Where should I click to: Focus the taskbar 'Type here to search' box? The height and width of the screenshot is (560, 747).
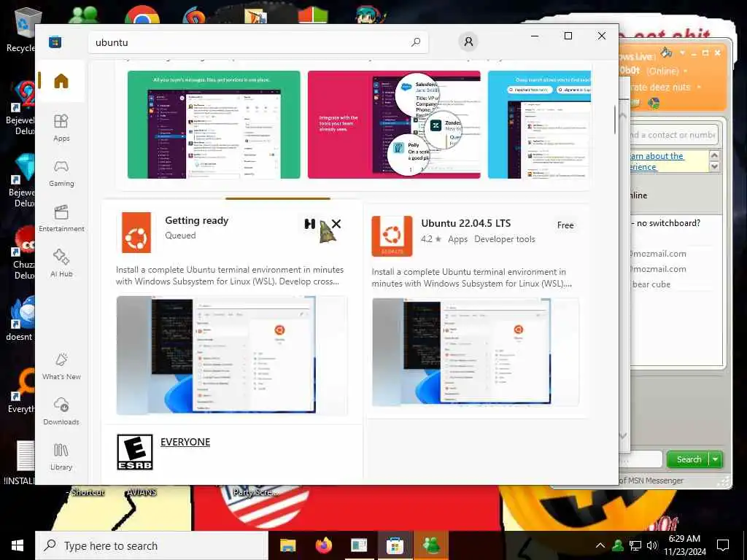click(x=152, y=545)
